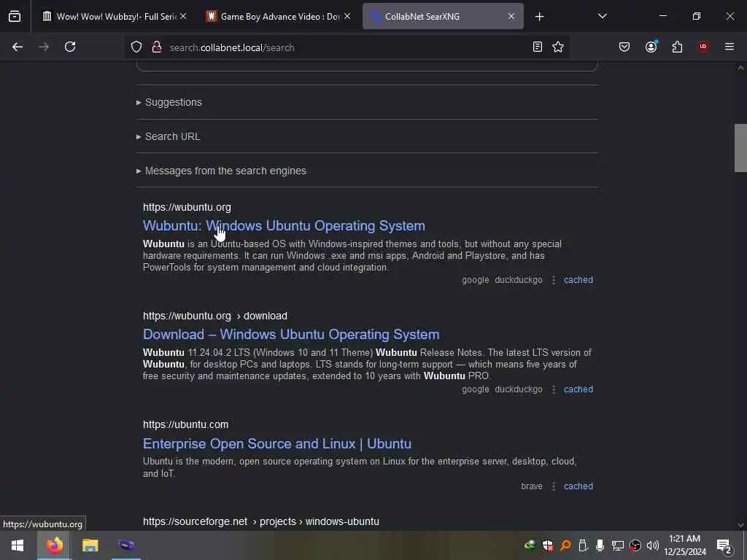
Task: Open more options for ubuntu.com result
Action: tap(554, 486)
